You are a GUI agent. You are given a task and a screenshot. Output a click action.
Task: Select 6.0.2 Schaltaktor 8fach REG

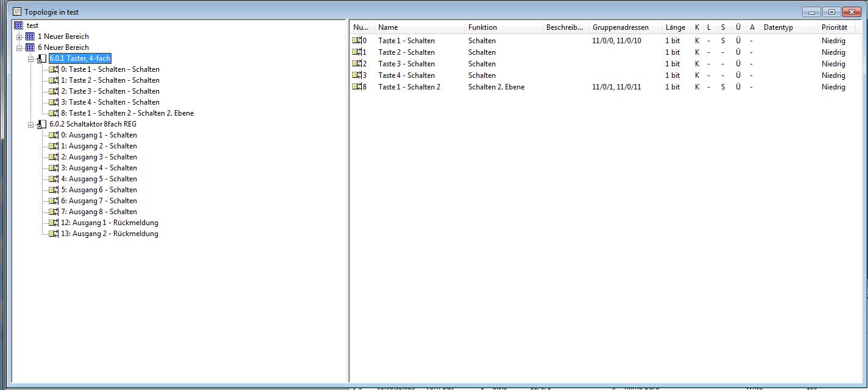tap(93, 124)
